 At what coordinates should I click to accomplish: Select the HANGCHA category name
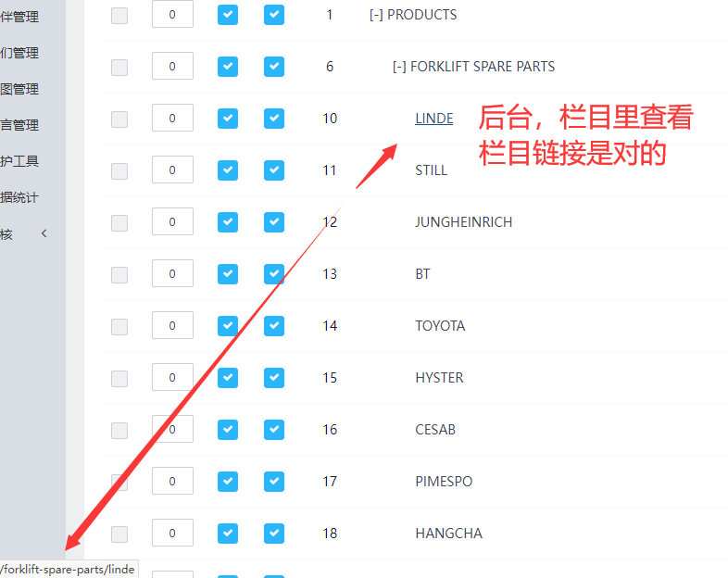click(x=449, y=534)
